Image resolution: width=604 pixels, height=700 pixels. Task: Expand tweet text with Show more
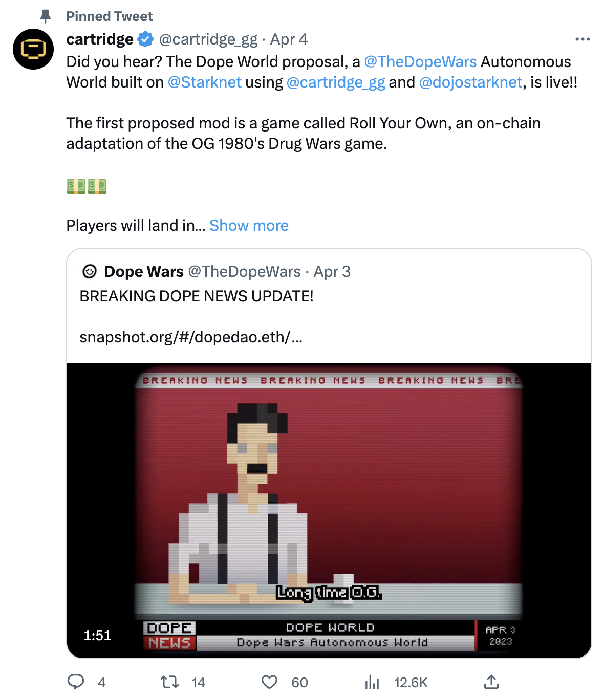[x=249, y=225]
